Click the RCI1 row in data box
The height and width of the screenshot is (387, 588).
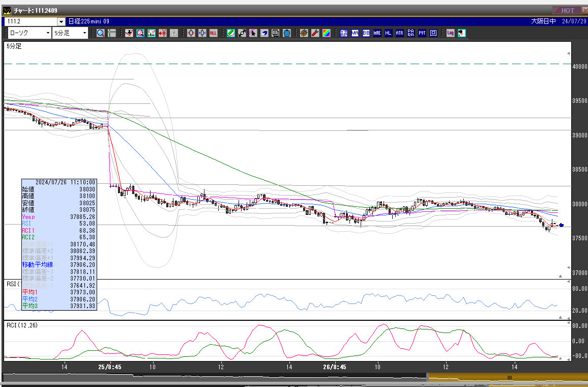pos(59,231)
